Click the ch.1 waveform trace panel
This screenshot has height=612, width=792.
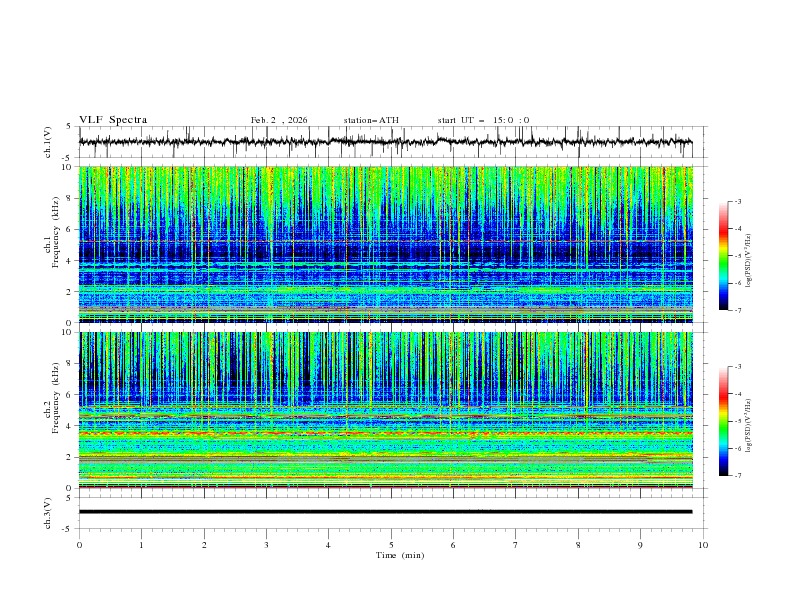(x=390, y=142)
